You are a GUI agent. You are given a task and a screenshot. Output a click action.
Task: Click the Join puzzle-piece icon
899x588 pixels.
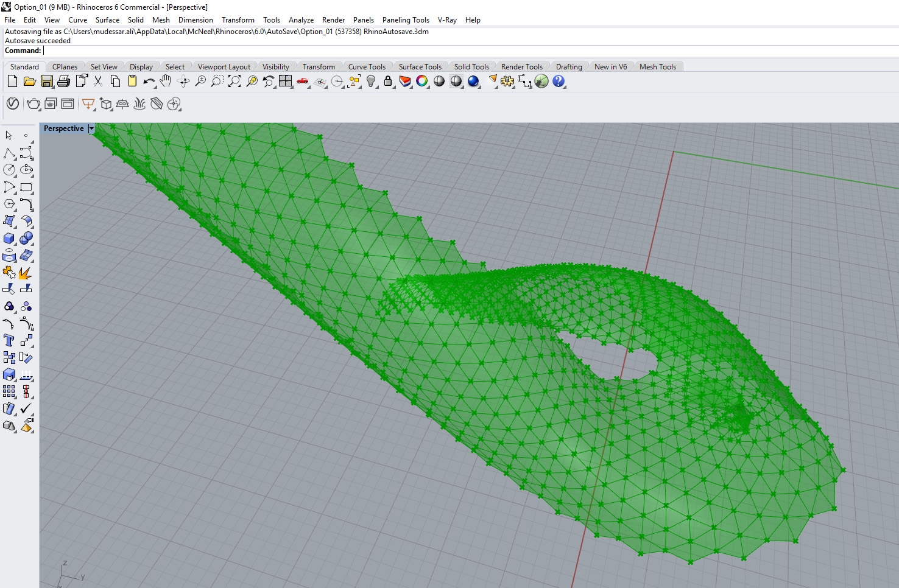[9, 273]
